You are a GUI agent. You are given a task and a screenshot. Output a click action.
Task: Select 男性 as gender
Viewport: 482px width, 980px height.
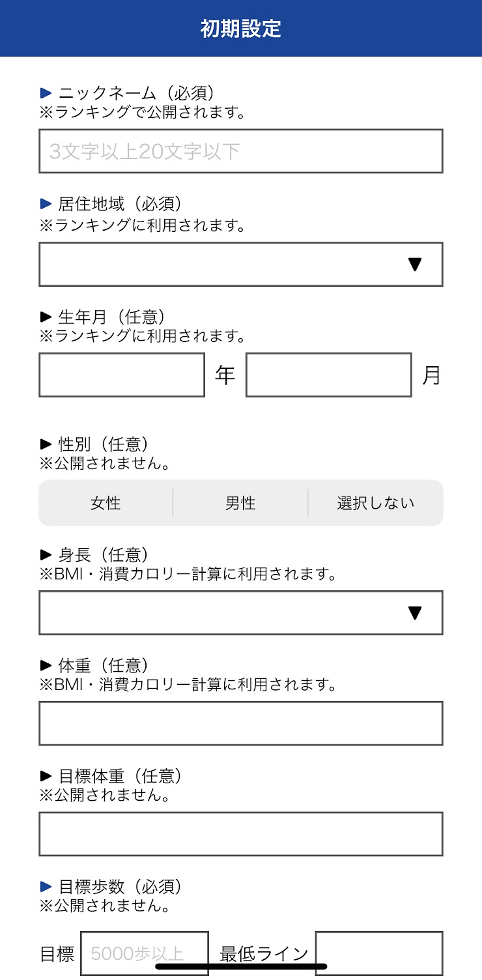click(240, 503)
